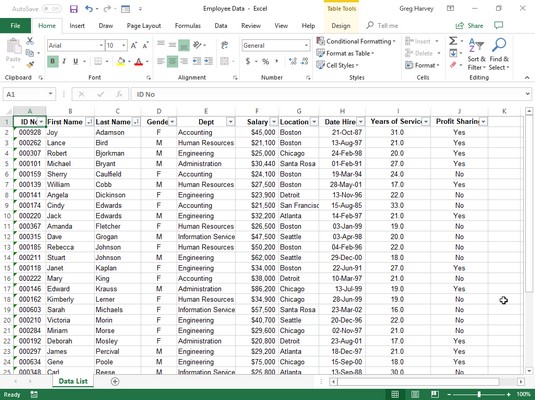Switch to Page Break Preview view

(434, 394)
